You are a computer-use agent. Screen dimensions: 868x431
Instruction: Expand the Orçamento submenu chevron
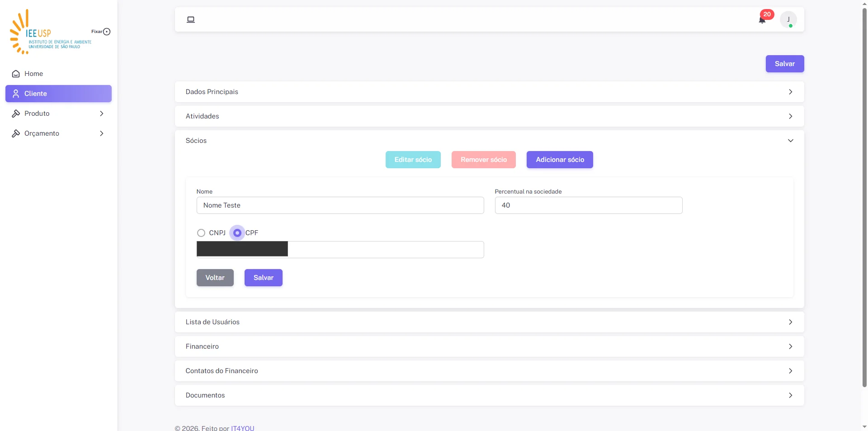(x=102, y=133)
